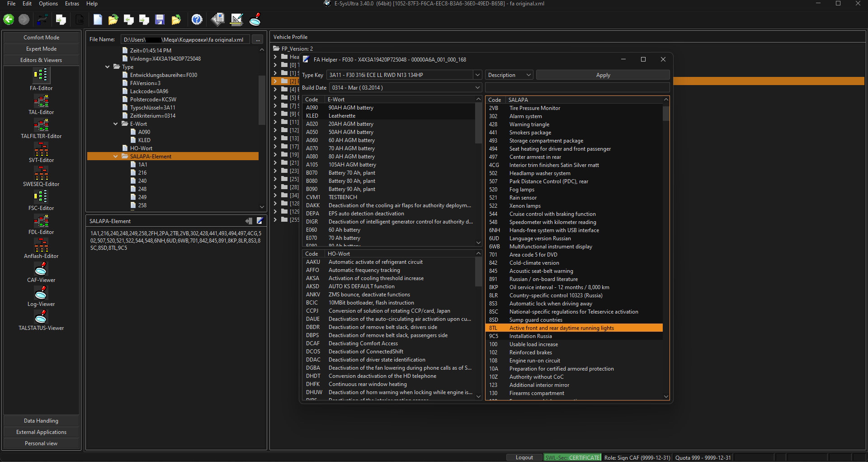Launch the FDL-Editor in sidebar
This screenshot has height=462, width=868.
[41, 221]
